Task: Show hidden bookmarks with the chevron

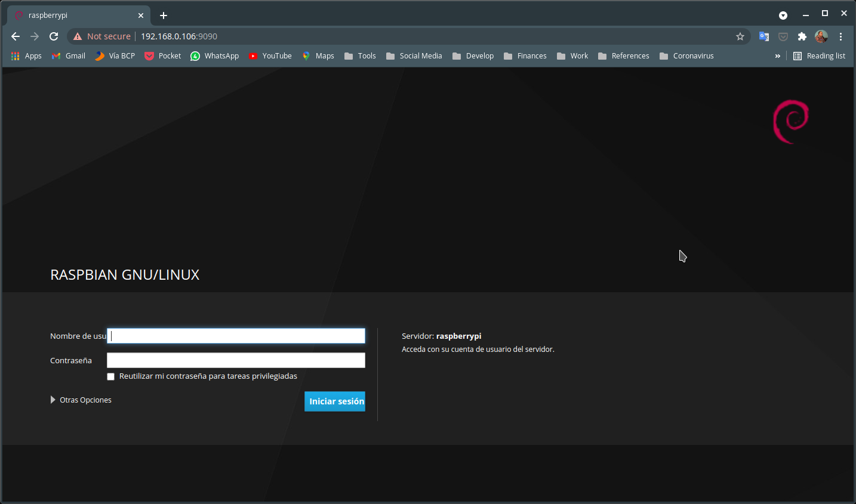Action: tap(777, 56)
